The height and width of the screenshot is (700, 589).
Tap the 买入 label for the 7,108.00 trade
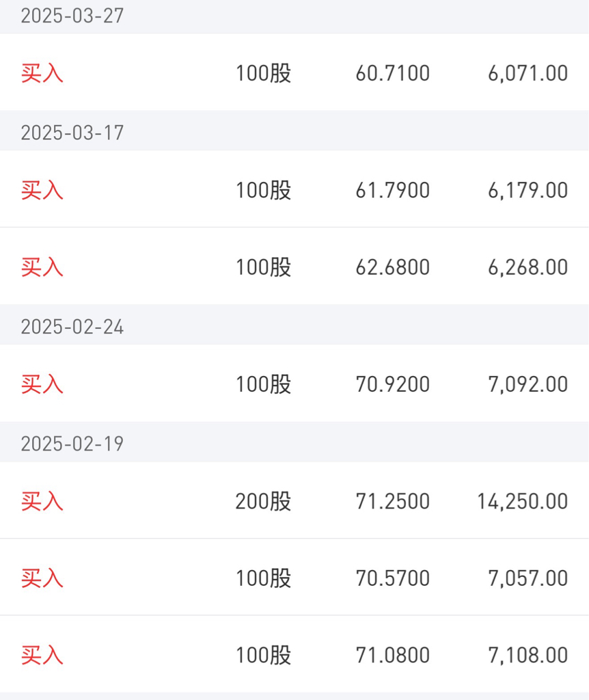click(x=42, y=656)
